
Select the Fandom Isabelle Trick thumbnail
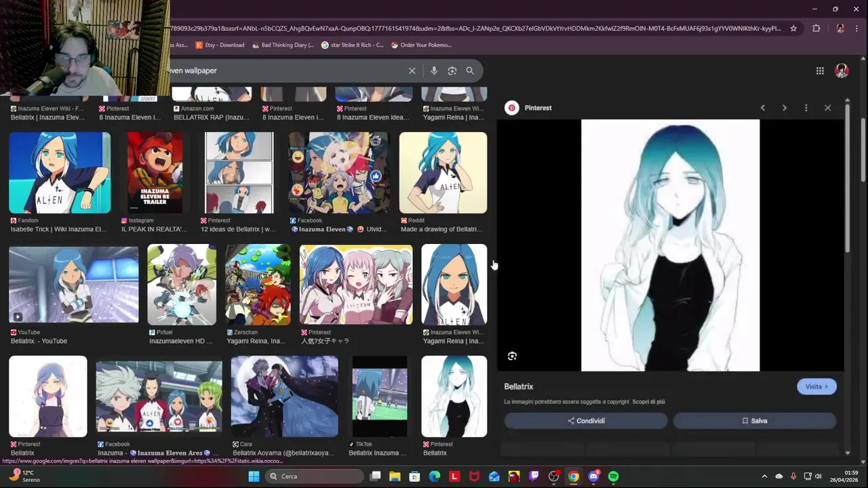point(60,173)
